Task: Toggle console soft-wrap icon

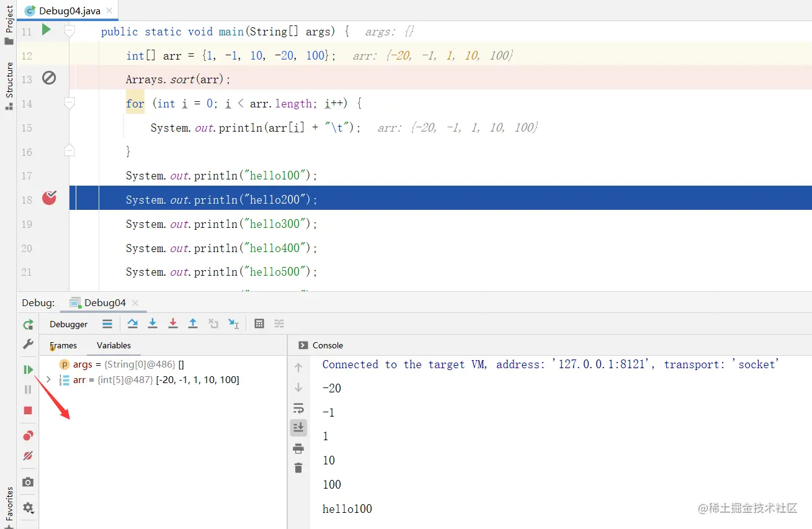Action: click(298, 408)
